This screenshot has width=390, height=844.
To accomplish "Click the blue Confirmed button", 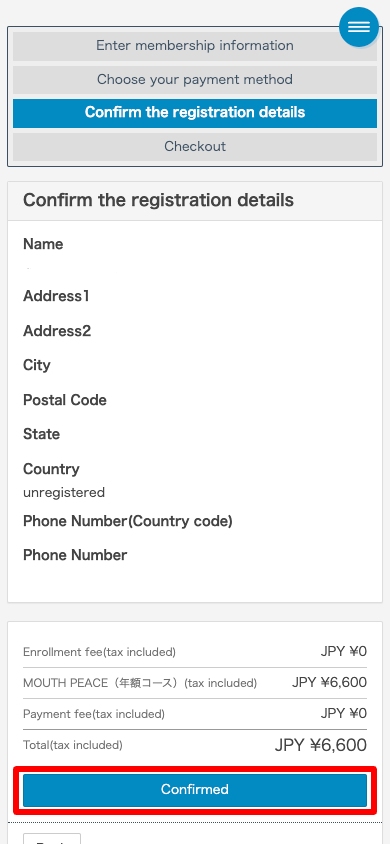I will point(195,790).
